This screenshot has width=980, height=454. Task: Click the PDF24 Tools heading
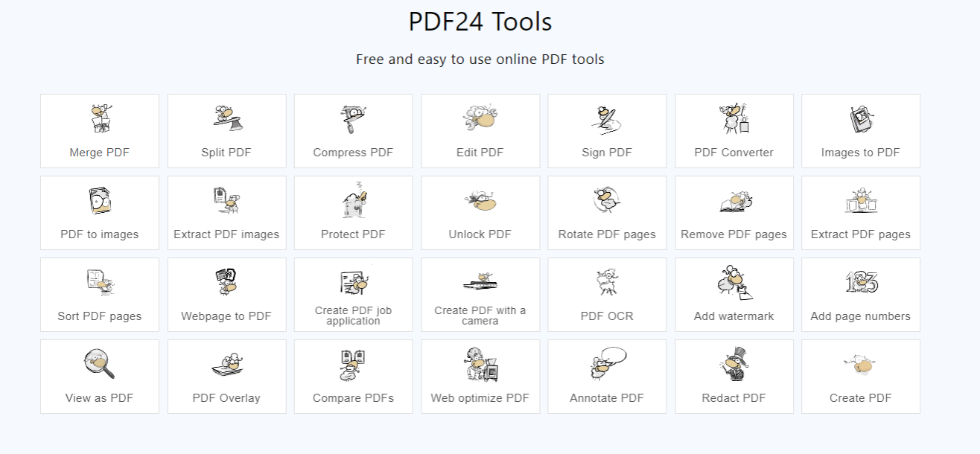[480, 22]
